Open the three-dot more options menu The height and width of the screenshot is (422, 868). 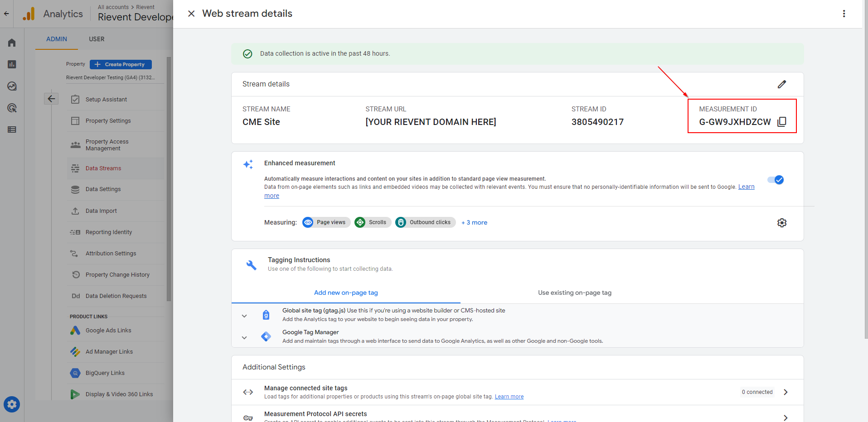(844, 14)
